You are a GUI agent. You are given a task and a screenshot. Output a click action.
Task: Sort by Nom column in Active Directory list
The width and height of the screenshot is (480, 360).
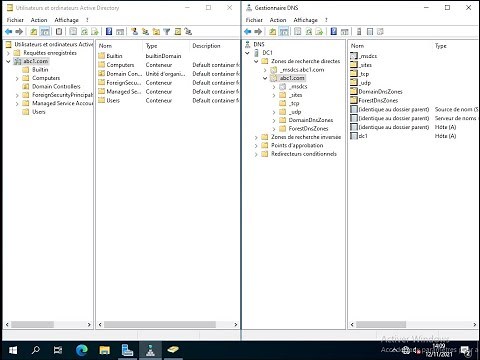pos(119,46)
